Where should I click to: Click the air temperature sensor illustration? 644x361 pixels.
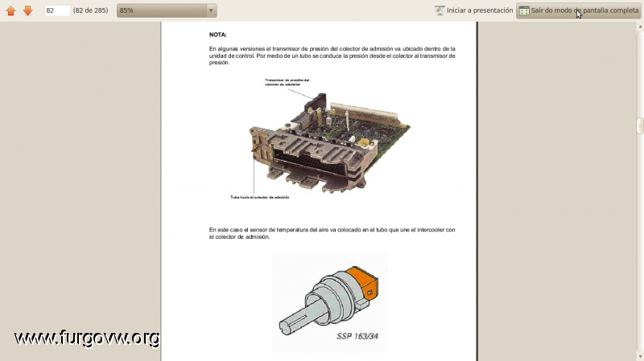click(329, 302)
